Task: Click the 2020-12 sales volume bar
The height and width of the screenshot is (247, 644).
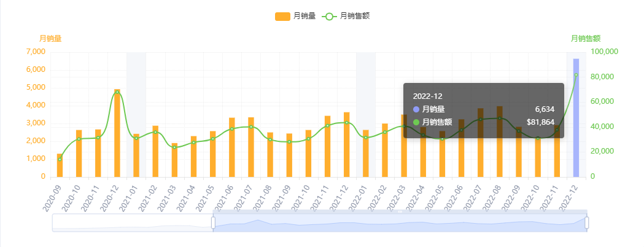Action: (117, 133)
